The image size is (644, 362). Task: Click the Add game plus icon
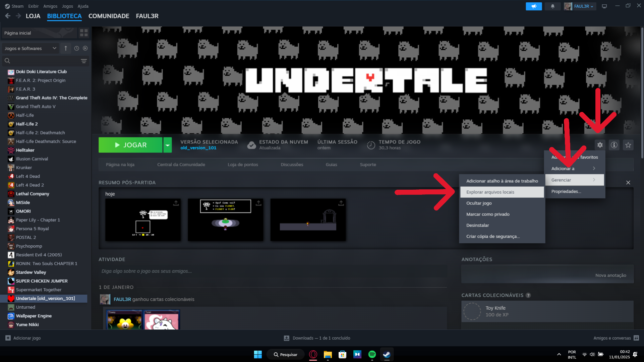tap(8, 338)
